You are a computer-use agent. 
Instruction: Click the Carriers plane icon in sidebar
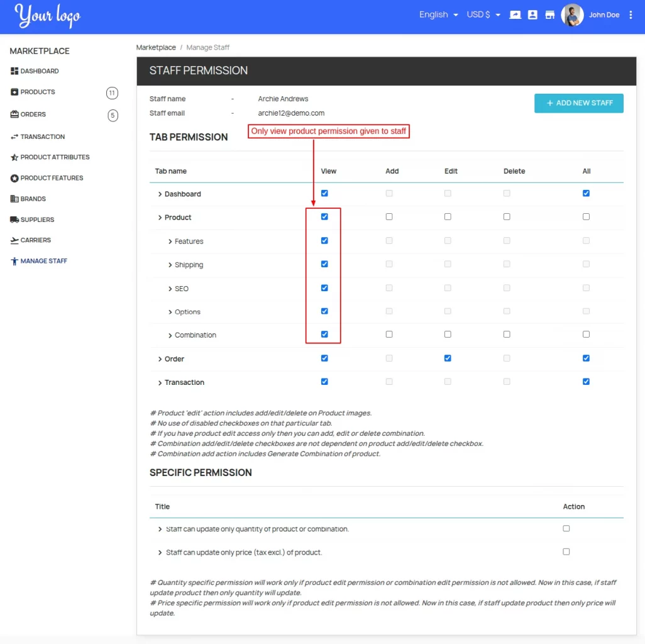click(x=14, y=240)
